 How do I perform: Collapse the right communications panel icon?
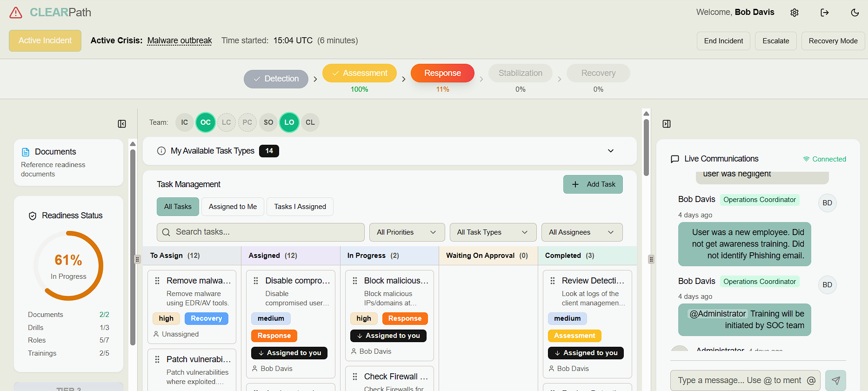point(667,124)
